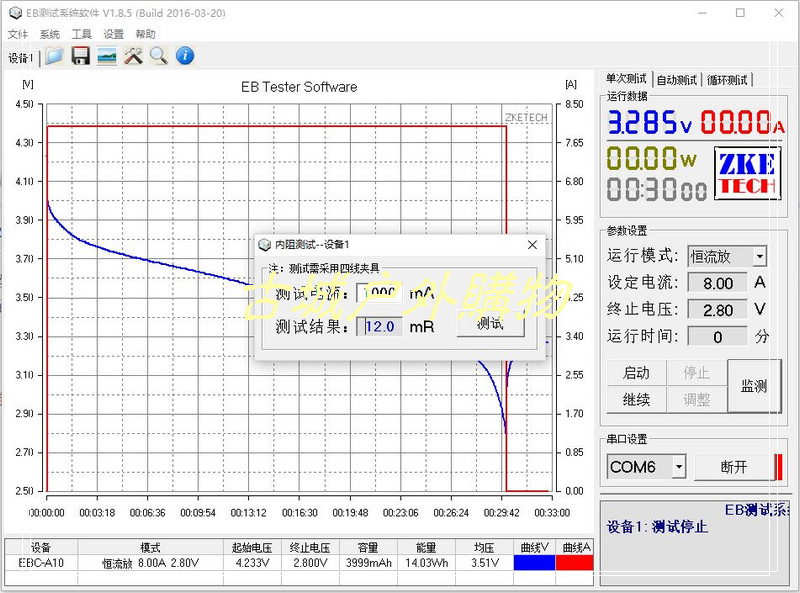Viewport: 800px width, 593px height.
Task: Click the 测试结果 field showing 12.0
Action: pyautogui.click(x=379, y=327)
